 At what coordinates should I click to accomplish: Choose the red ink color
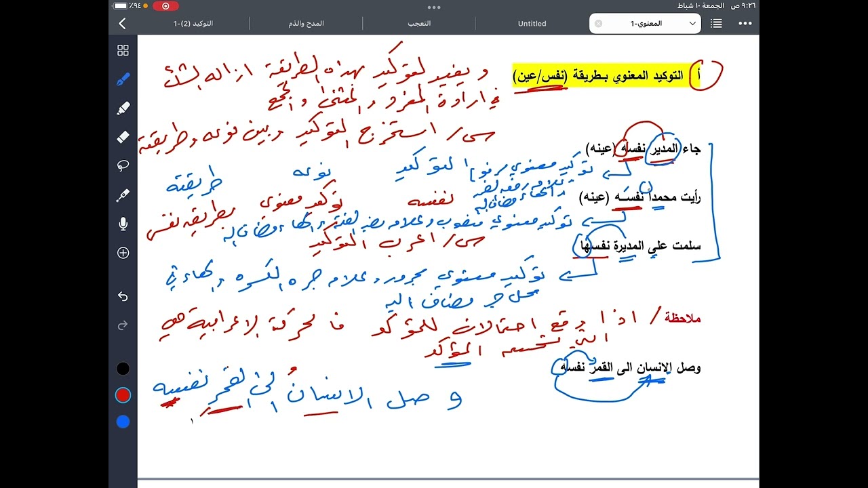click(123, 395)
